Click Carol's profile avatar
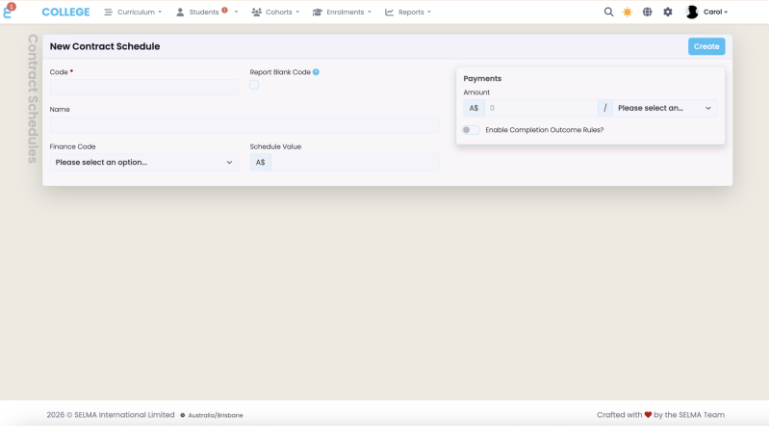This screenshot has height=426, width=769. 692,12
